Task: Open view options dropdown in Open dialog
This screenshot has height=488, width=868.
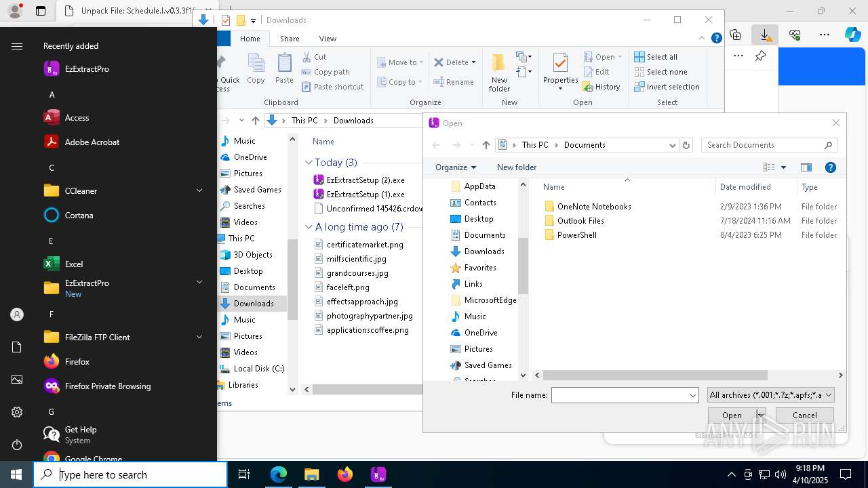Action: [784, 167]
